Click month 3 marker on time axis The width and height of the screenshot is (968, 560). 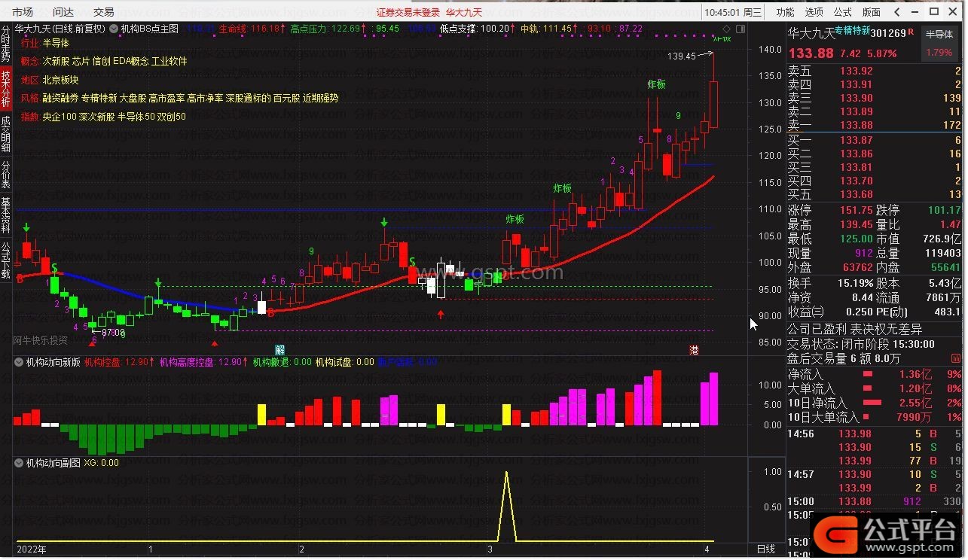[490, 549]
